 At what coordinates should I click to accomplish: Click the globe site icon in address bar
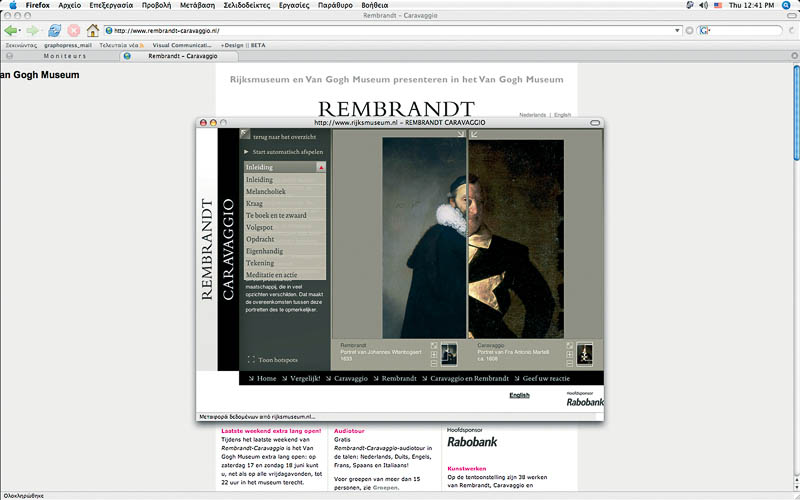click(109, 31)
